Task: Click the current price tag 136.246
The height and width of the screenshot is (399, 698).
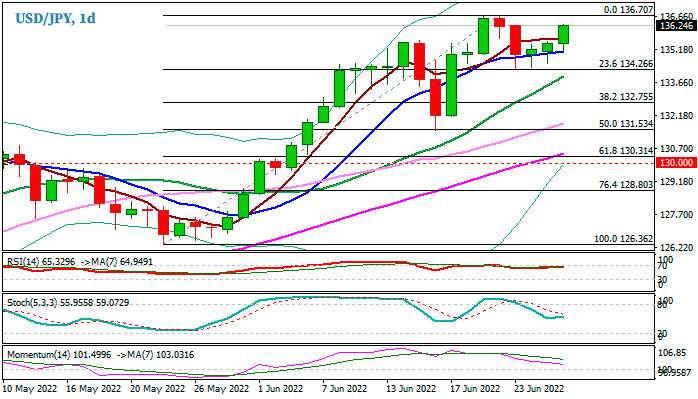Action: pos(677,26)
